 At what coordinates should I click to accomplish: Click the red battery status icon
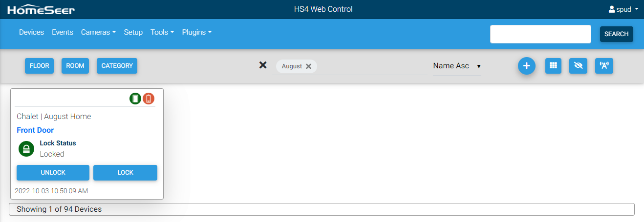tap(149, 99)
